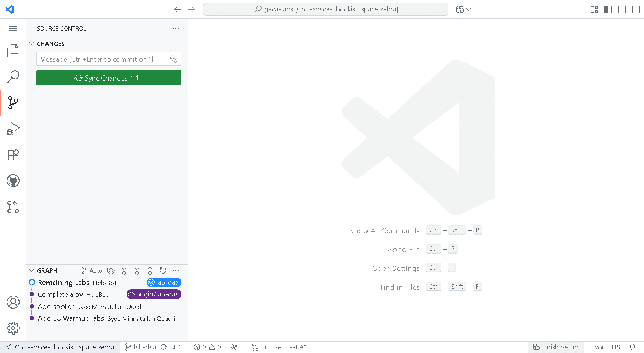Click synchronize changes in status bar
The width and height of the screenshot is (644, 353).
172,347
